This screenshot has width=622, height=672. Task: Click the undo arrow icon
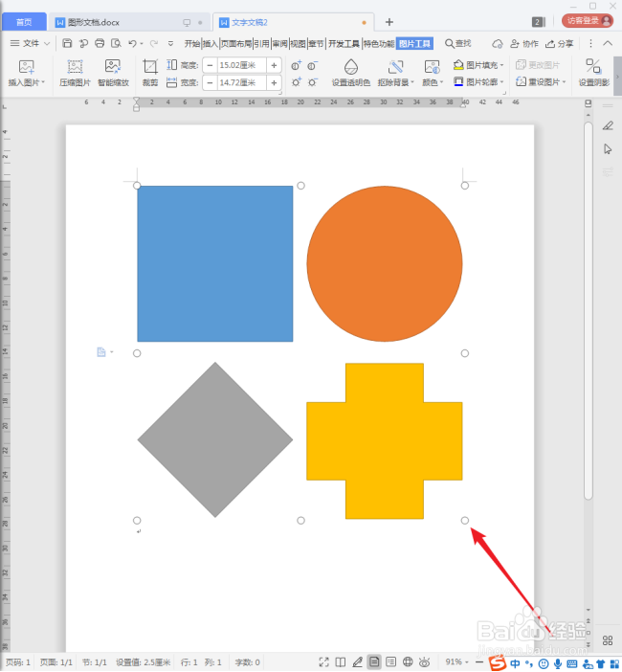[132, 43]
